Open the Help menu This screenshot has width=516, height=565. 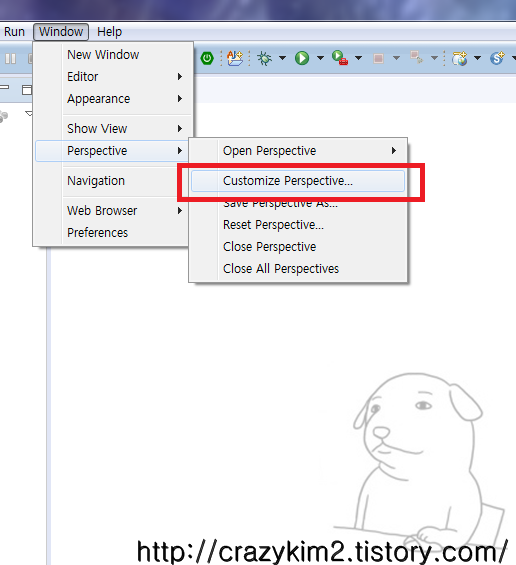[110, 32]
